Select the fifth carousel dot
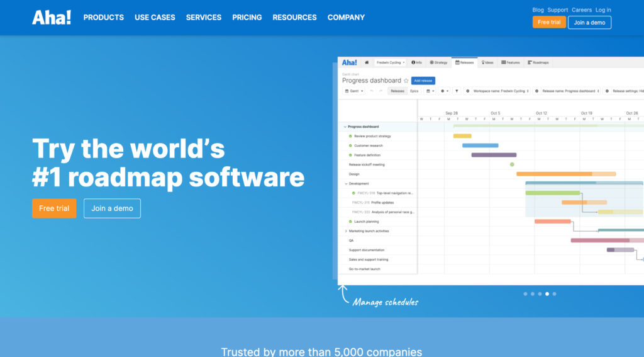 coord(555,294)
